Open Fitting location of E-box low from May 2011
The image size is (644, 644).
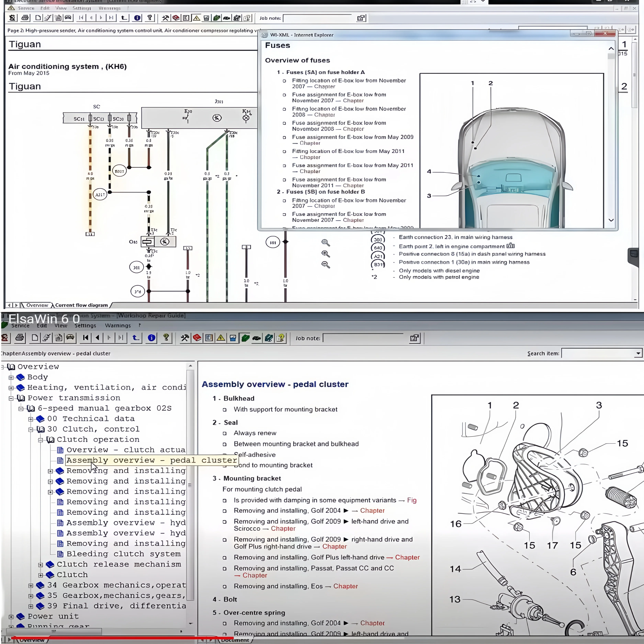348,154
